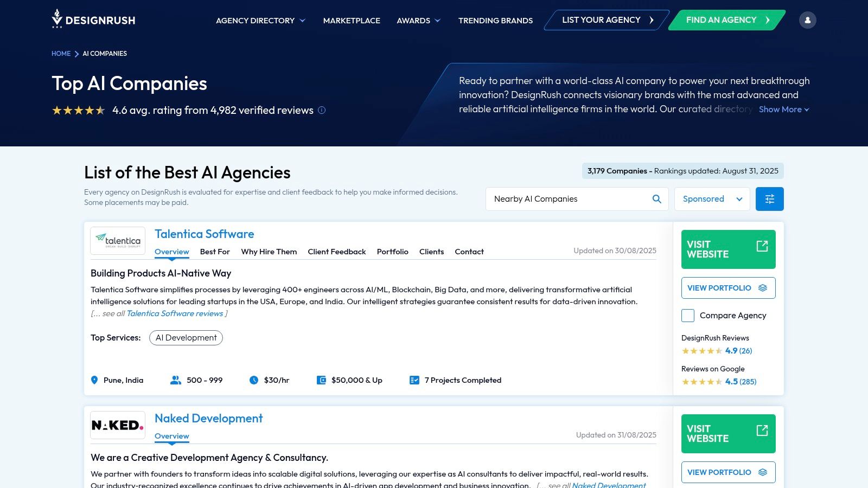Open the Talentica Software reviews link
The width and height of the screenshot is (868, 488).
click(x=175, y=313)
